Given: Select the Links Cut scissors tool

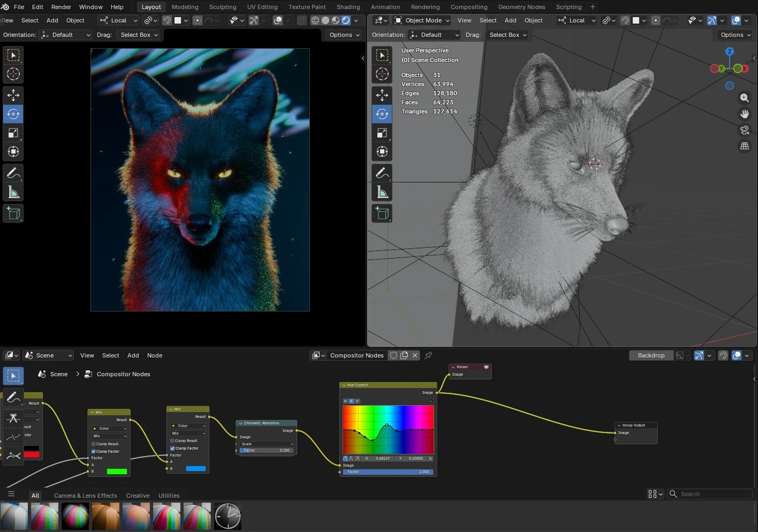Looking at the screenshot, I should [13, 418].
